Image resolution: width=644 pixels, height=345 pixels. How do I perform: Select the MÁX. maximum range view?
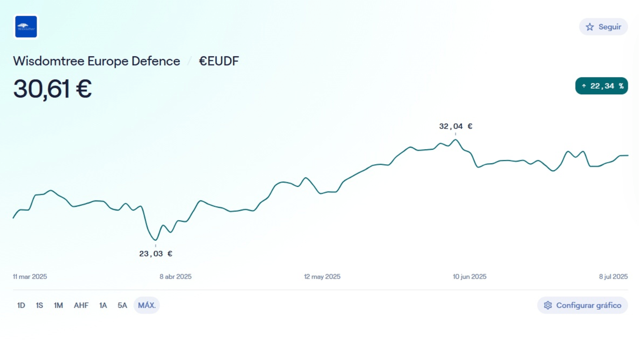tap(147, 305)
